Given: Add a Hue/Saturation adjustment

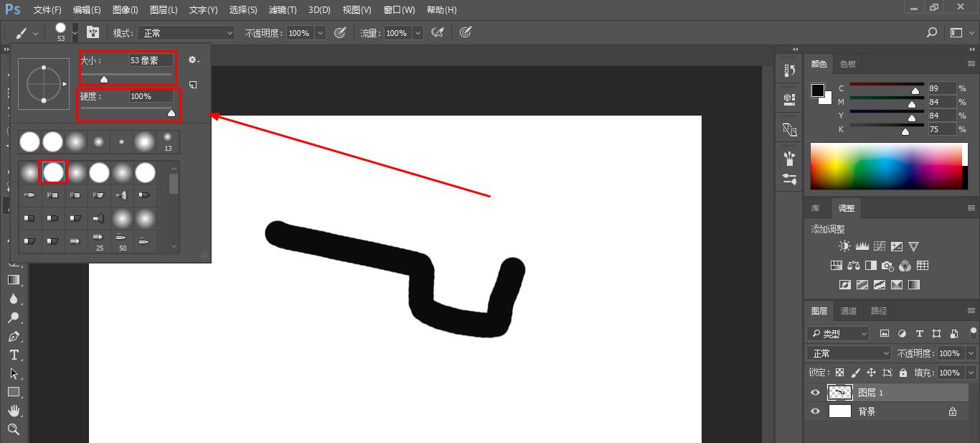Looking at the screenshot, I should [836, 266].
